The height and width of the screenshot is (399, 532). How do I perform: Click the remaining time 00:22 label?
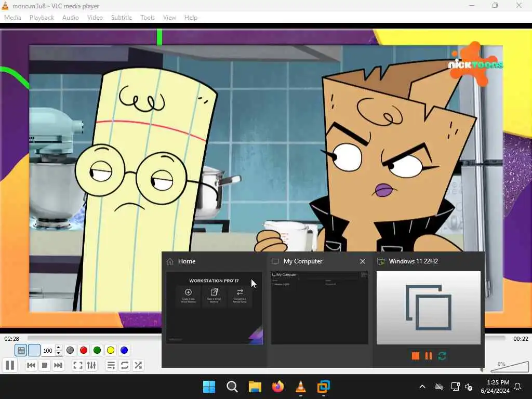point(521,339)
